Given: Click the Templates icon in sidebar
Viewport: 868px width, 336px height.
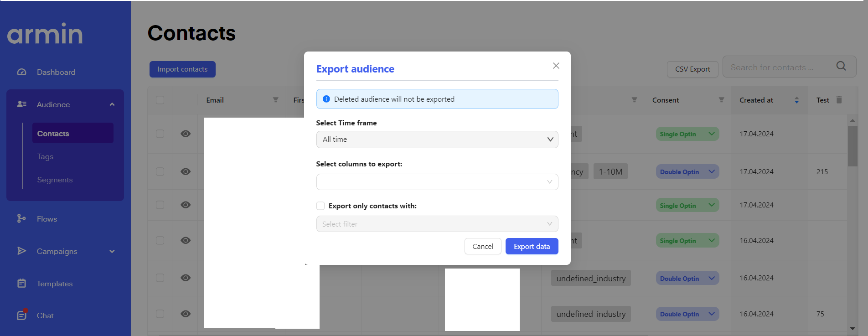Looking at the screenshot, I should point(21,284).
